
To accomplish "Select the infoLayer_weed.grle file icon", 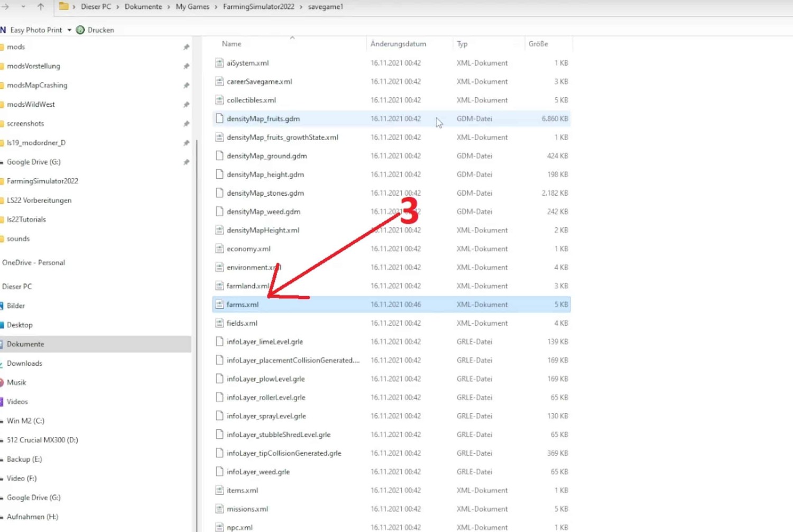I will click(x=219, y=472).
